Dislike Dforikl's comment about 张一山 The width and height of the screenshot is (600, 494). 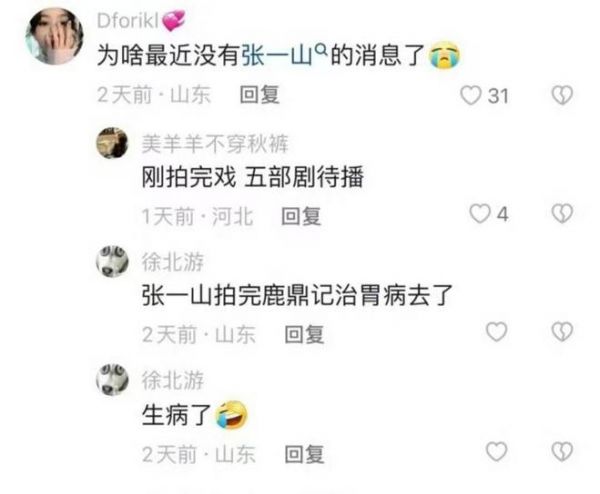tap(562, 95)
